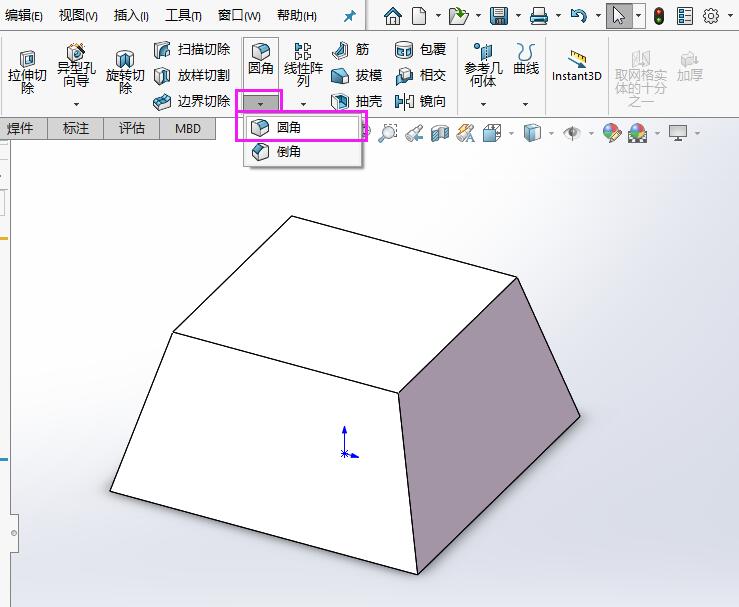Click the Extruded Cut (拉伸切除) tool
This screenshot has height=607, width=739.
[27, 72]
